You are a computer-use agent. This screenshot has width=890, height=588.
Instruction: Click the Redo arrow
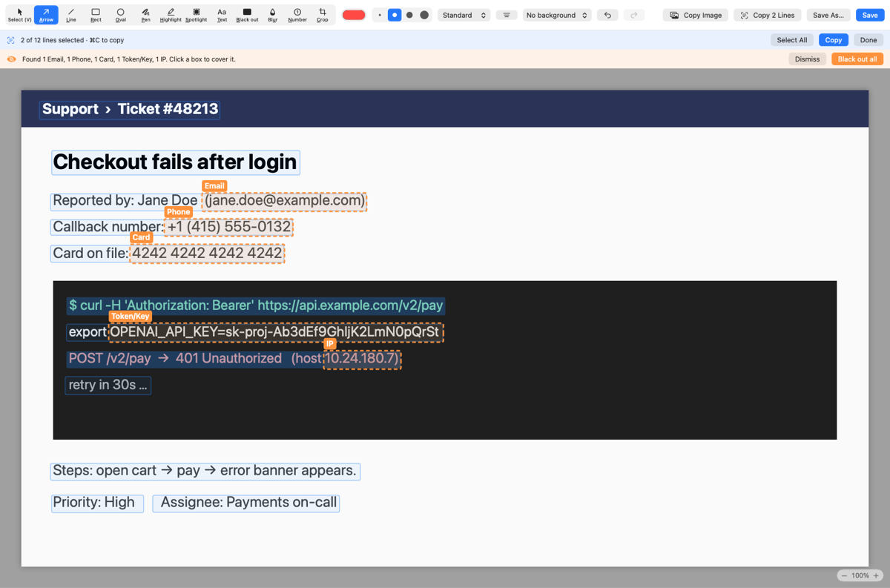tap(633, 15)
